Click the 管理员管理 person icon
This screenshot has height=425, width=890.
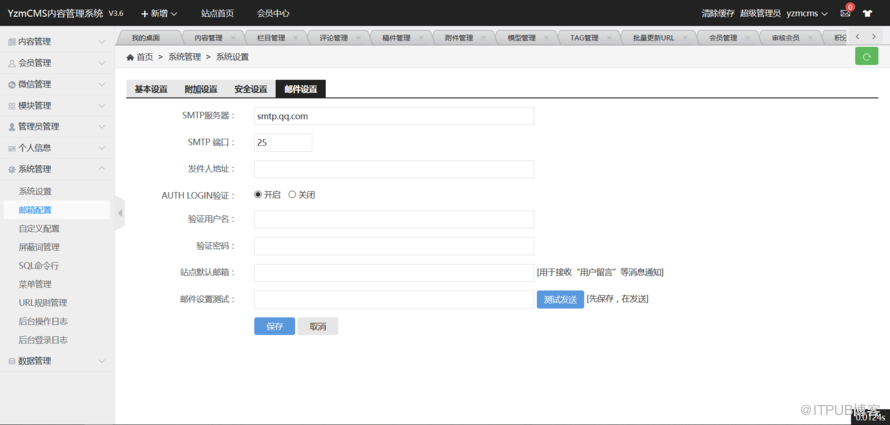tap(12, 127)
